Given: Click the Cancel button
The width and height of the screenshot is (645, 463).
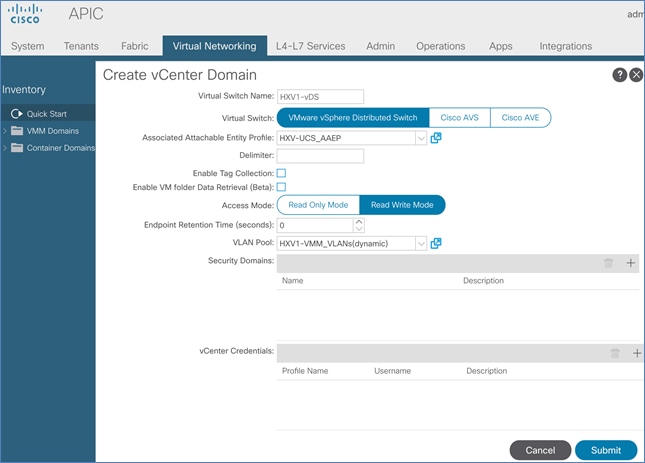Looking at the screenshot, I should 540,450.
